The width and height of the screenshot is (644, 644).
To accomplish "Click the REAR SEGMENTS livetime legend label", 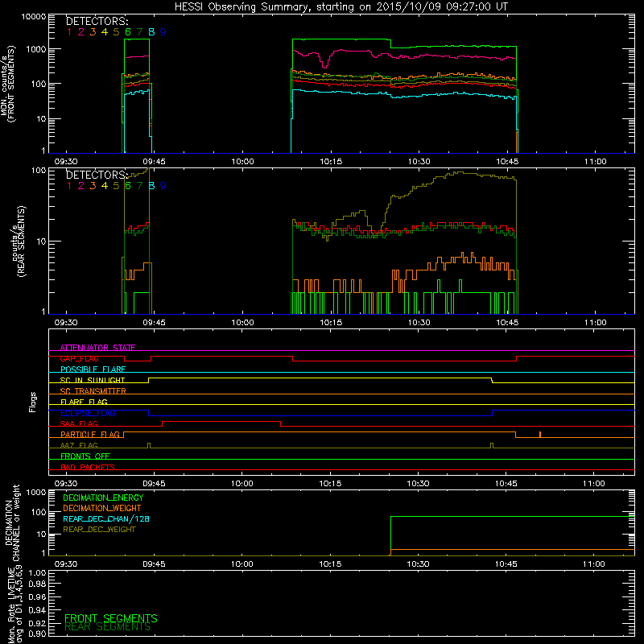I will [x=107, y=627].
